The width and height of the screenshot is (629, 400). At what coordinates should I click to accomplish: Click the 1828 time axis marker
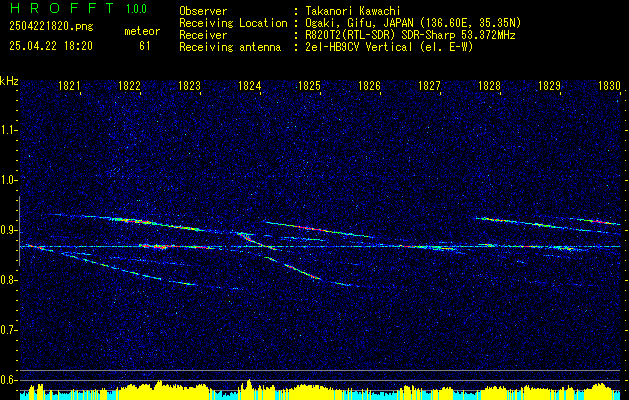point(489,85)
